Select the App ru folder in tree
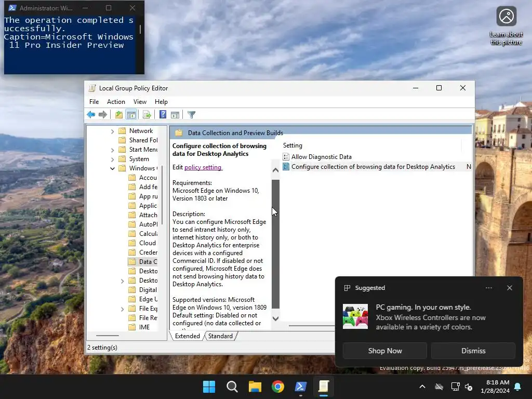Screen dimensions: 532x399 click(x=148, y=196)
